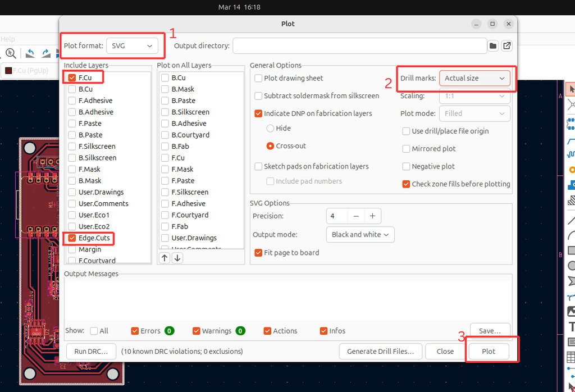Viewport: 575px width, 392px height.
Task: Check B.Mask in Plot on All Layers
Action: [165, 89]
